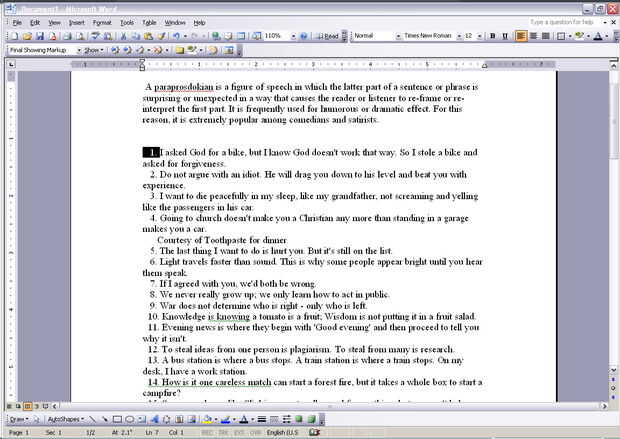This screenshot has height=439, width=620.
Task: Go to Previous change in Reviewing toolbar
Action: pos(115,50)
